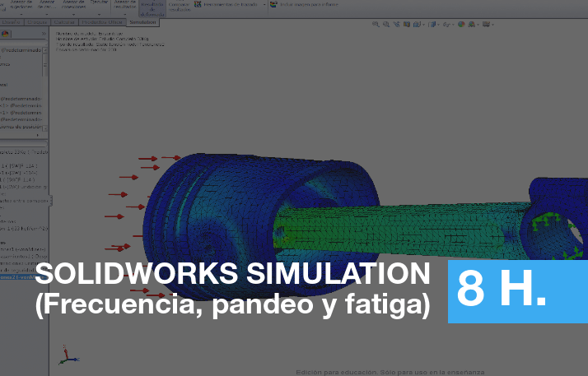Switch to the Calcular tab
588x376 pixels.
[x=64, y=22]
